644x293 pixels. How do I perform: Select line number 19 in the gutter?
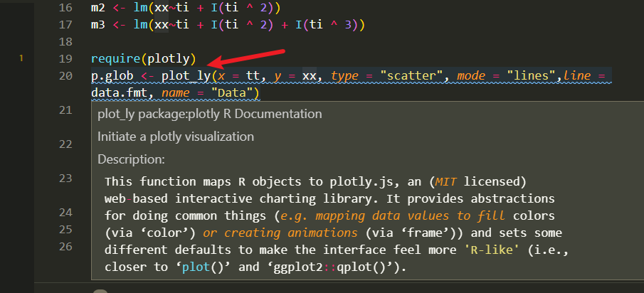pos(65,59)
